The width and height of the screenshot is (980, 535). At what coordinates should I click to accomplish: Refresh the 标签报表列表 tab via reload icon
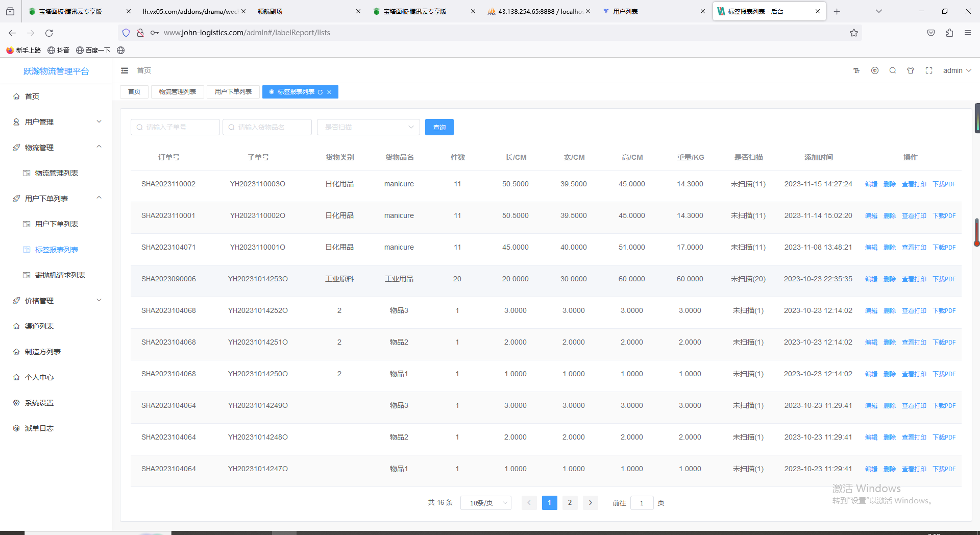pyautogui.click(x=320, y=92)
